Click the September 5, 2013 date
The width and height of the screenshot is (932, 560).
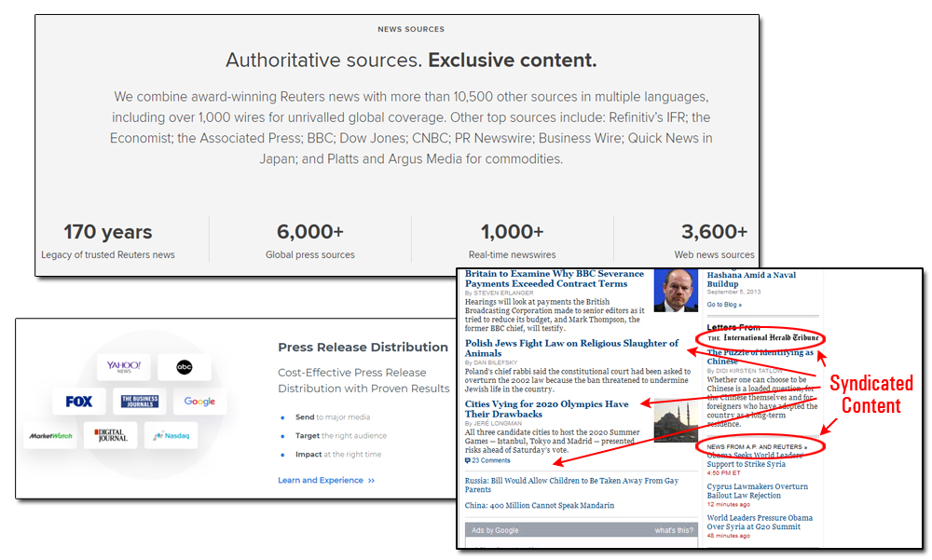click(x=733, y=292)
